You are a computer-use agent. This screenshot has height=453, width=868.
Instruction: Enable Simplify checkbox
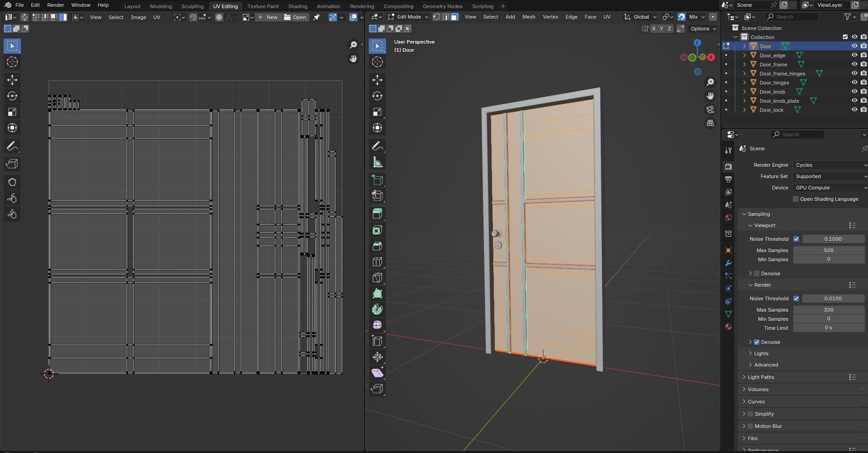point(750,414)
